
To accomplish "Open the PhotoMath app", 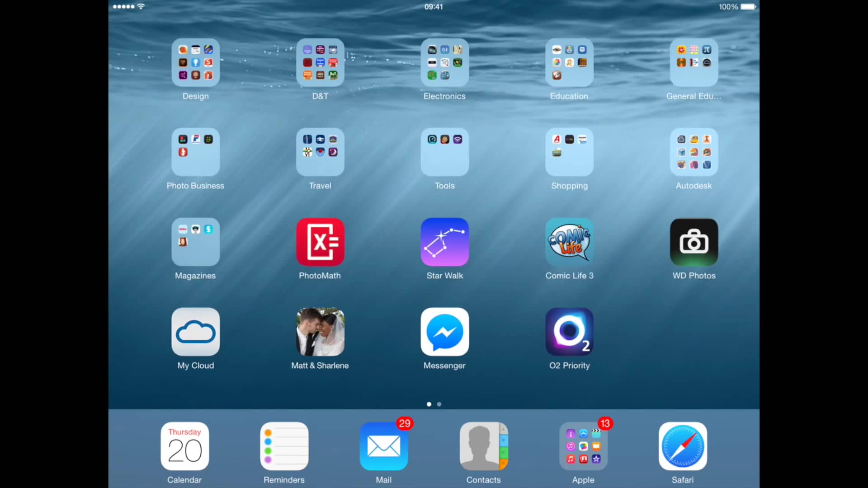I will pyautogui.click(x=320, y=242).
